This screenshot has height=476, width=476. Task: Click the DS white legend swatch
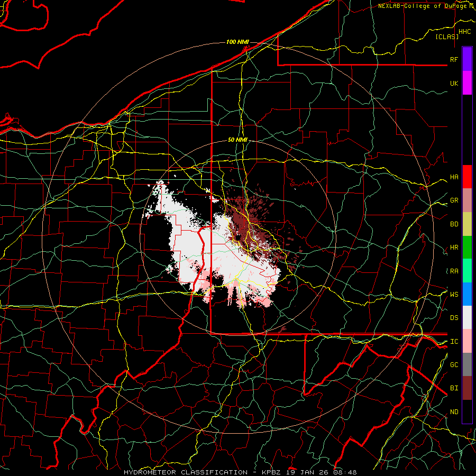coord(467,317)
